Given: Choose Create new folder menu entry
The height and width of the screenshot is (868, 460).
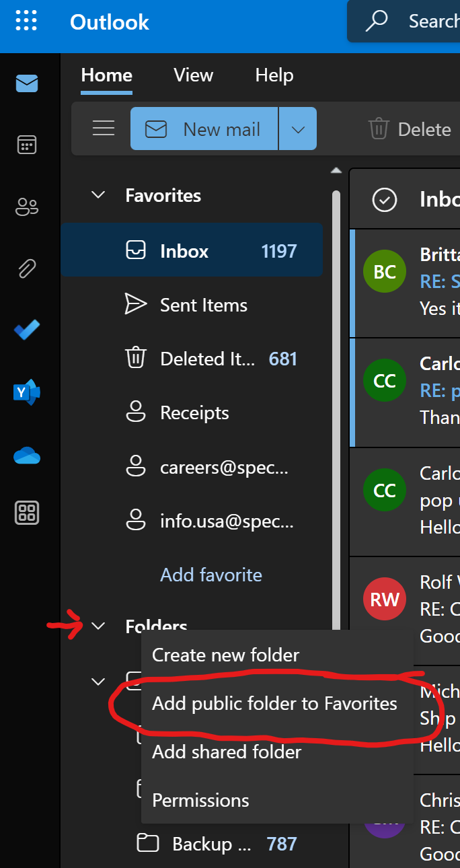Looking at the screenshot, I should 225,655.
